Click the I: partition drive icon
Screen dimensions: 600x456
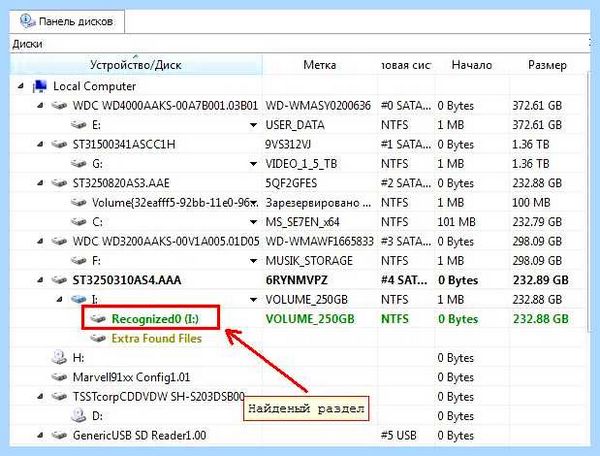click(x=79, y=299)
